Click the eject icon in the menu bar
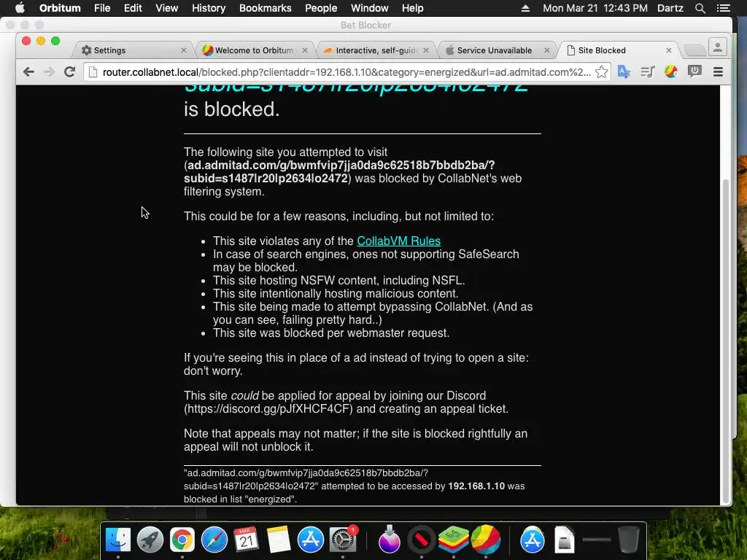Viewport: 747px width, 560px height. [x=525, y=8]
